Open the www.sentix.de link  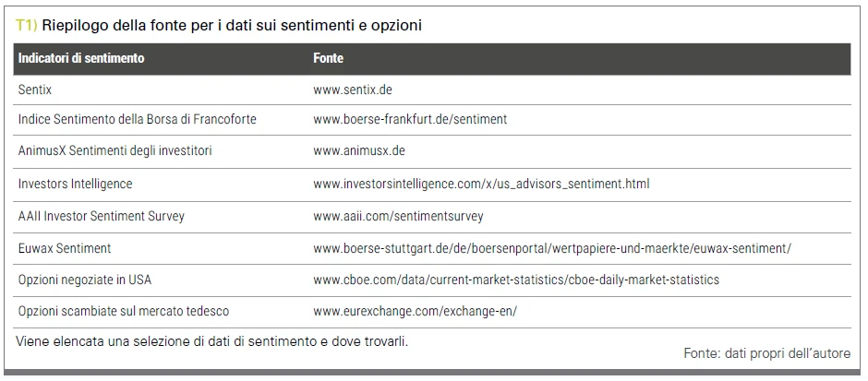pos(352,89)
